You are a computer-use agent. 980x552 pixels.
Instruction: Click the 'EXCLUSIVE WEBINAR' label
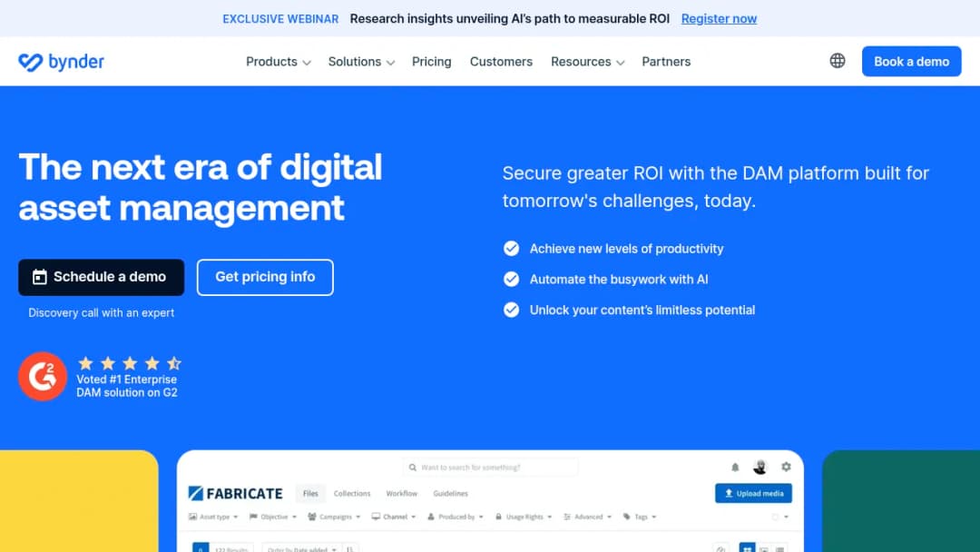(x=280, y=19)
